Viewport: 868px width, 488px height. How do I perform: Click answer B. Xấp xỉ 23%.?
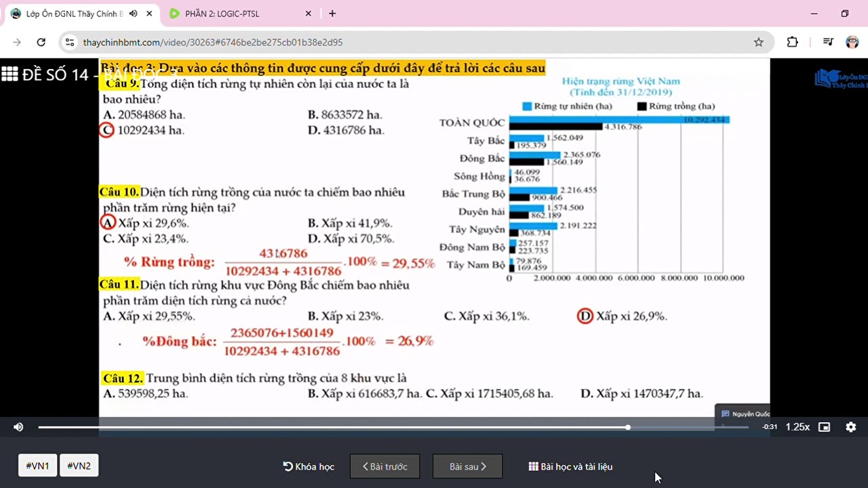pos(345,317)
